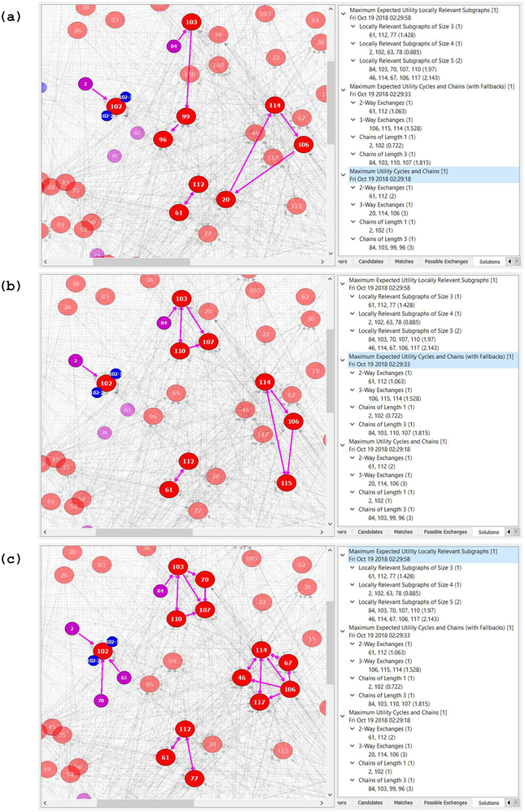525x812 pixels.
Task: Select row 2, 102, 63, 78 (0.885) in panel (a)
Action: point(395,52)
